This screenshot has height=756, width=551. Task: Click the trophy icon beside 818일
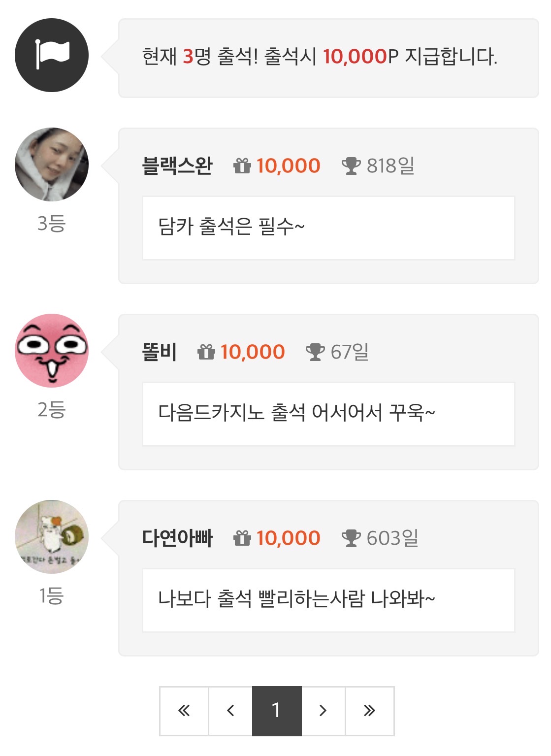coord(351,166)
